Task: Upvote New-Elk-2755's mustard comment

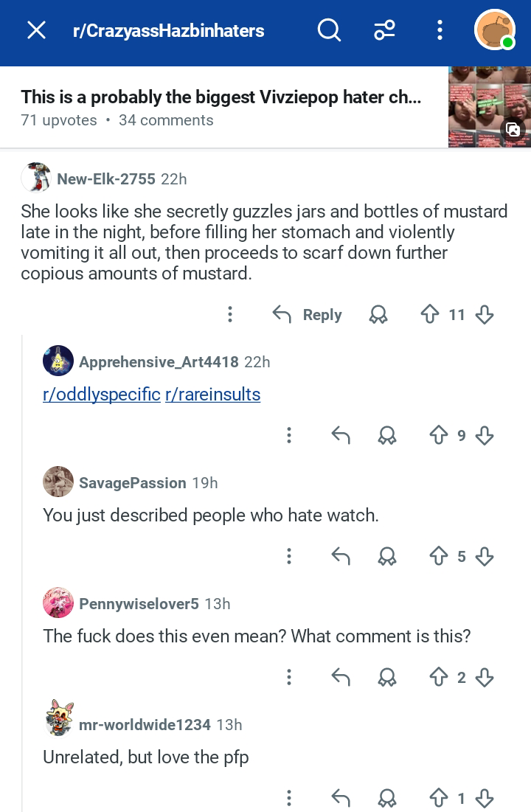Action: pos(430,315)
